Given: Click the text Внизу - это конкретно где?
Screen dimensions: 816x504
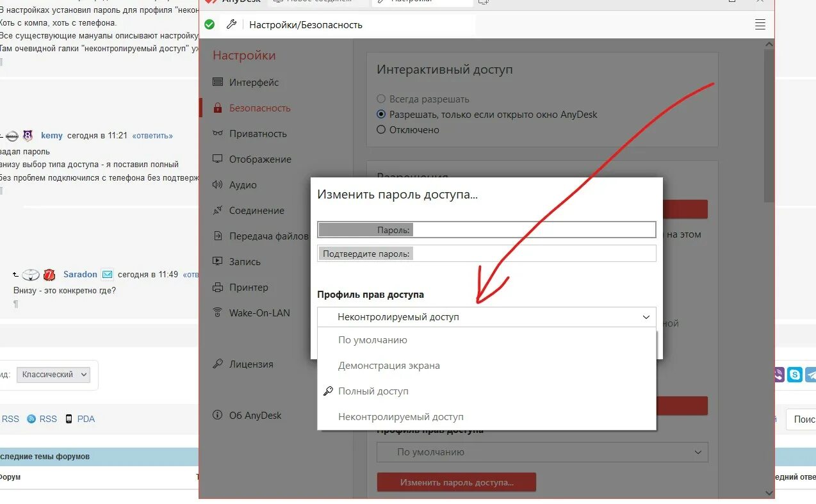Looking at the screenshot, I should (65, 290).
